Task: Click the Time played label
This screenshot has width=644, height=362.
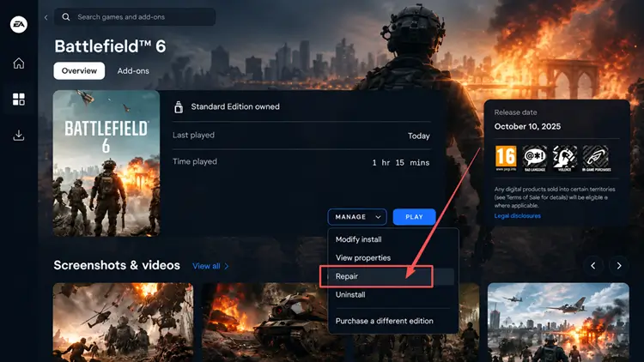Action: tap(195, 162)
